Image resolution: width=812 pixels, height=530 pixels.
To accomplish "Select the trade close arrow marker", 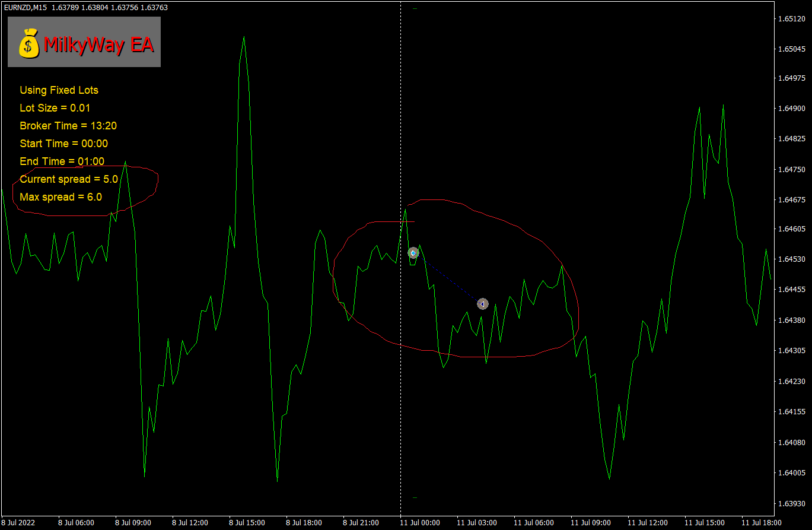I will 483,304.
